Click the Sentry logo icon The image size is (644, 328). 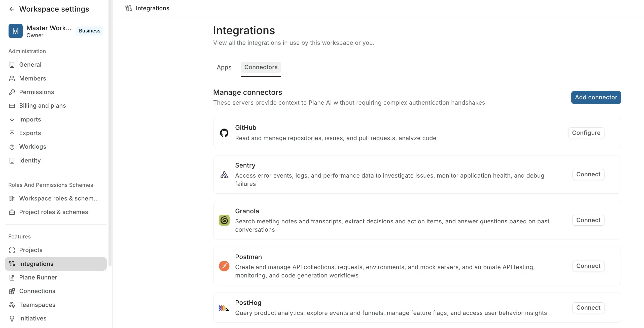224,175
